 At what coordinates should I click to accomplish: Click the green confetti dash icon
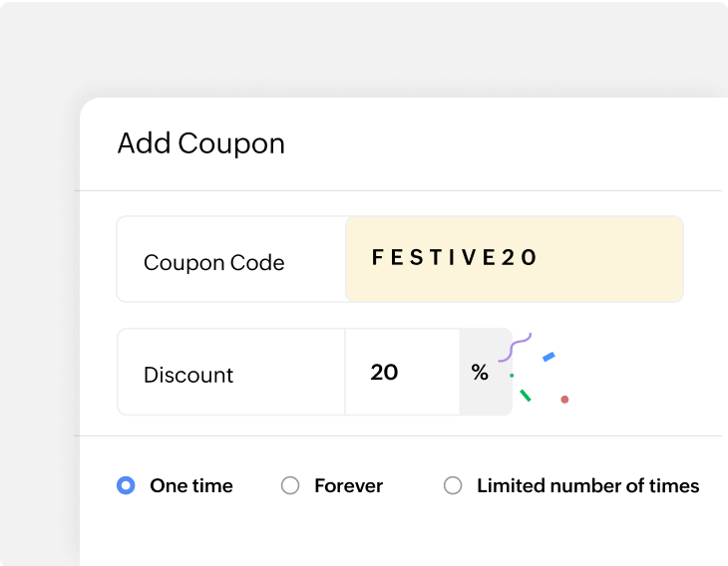click(x=526, y=397)
